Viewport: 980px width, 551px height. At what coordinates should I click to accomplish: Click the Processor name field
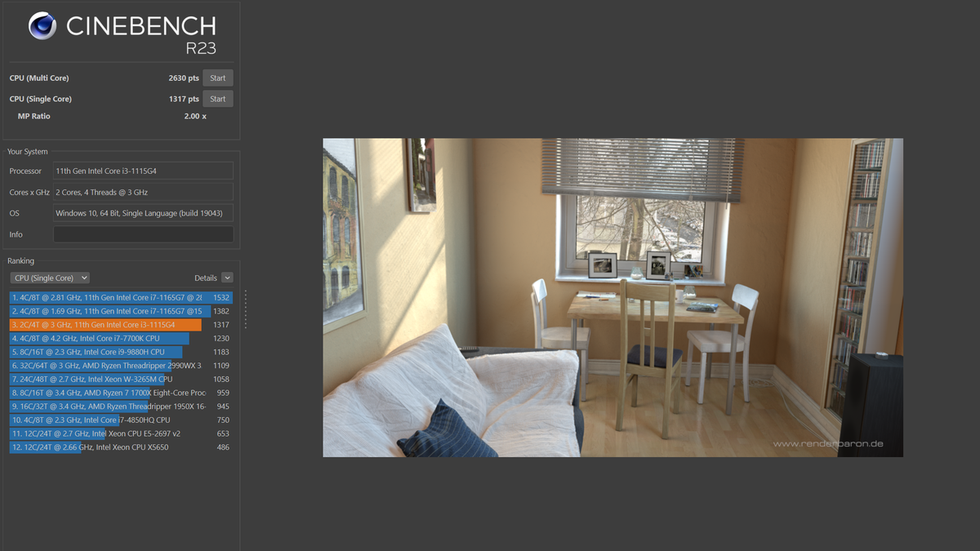143,171
